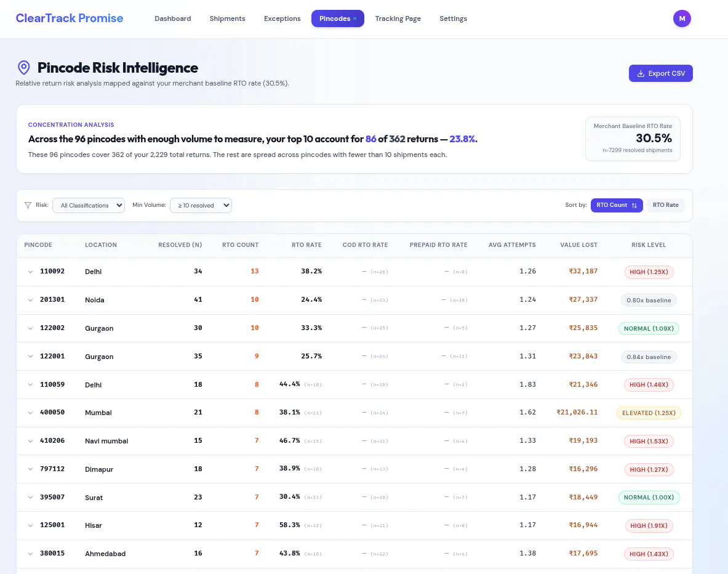
Task: Click the PINCODE column header
Action: 38,245
